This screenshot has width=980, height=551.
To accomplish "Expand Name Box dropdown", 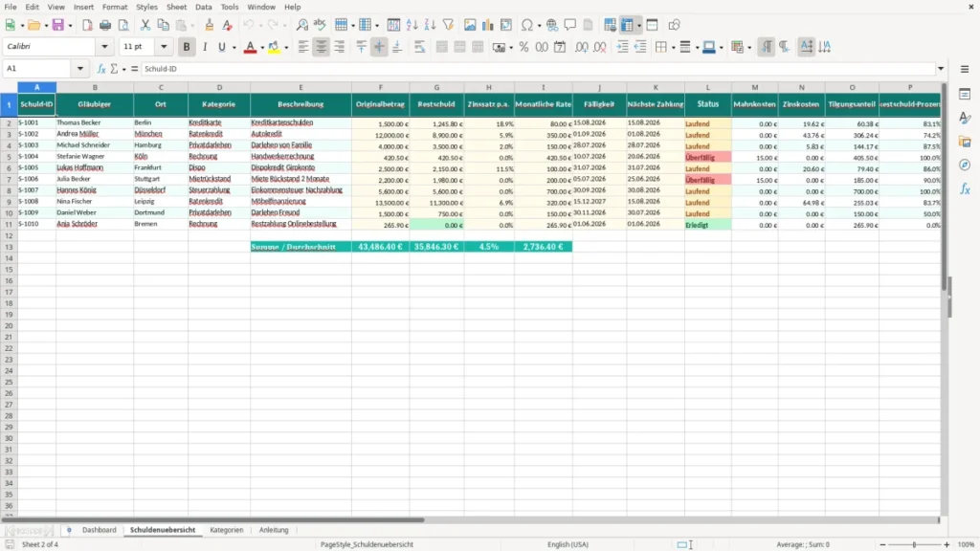I will pos(80,69).
